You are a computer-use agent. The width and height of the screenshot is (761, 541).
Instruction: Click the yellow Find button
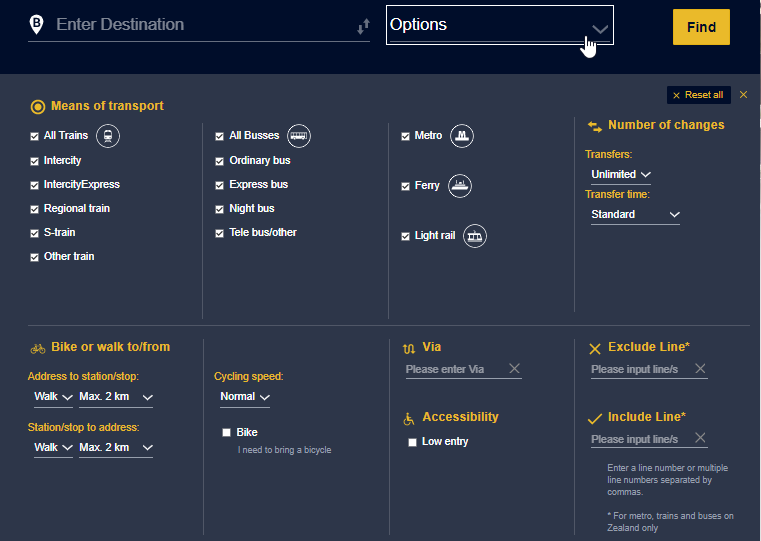(701, 27)
